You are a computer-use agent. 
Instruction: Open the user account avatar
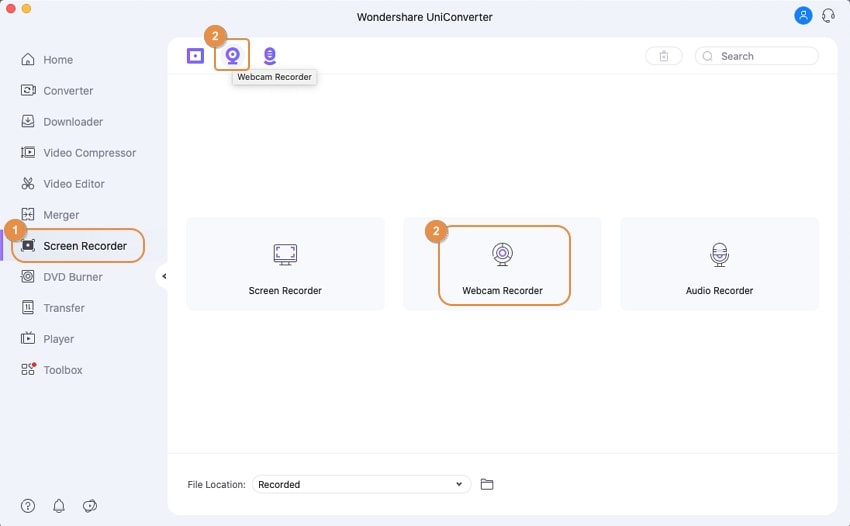(803, 15)
